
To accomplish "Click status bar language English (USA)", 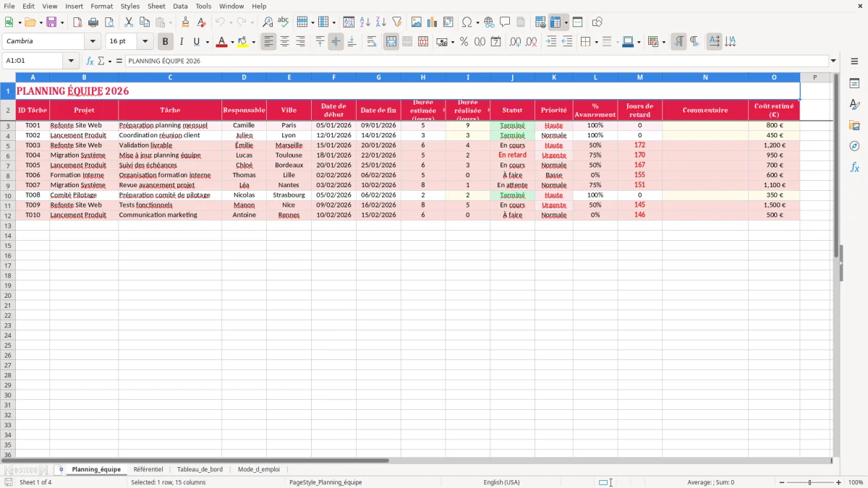I will (501, 482).
